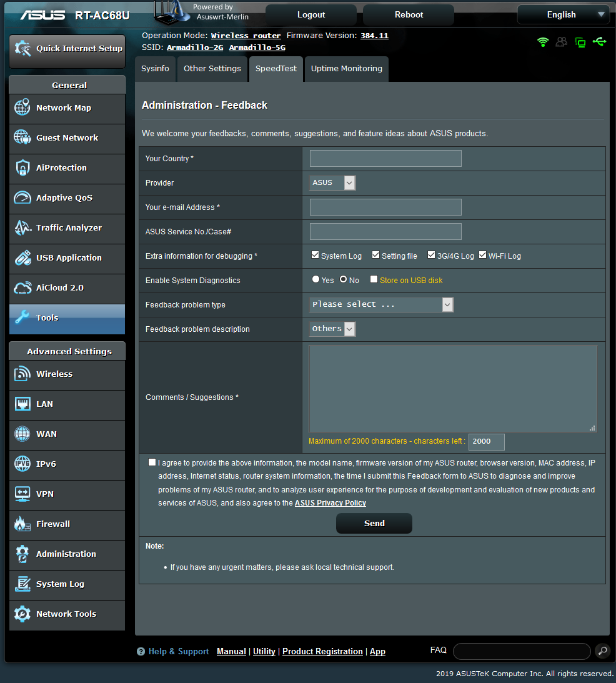616x683 pixels.
Task: Switch to the SpeedTest tab
Action: coord(276,68)
